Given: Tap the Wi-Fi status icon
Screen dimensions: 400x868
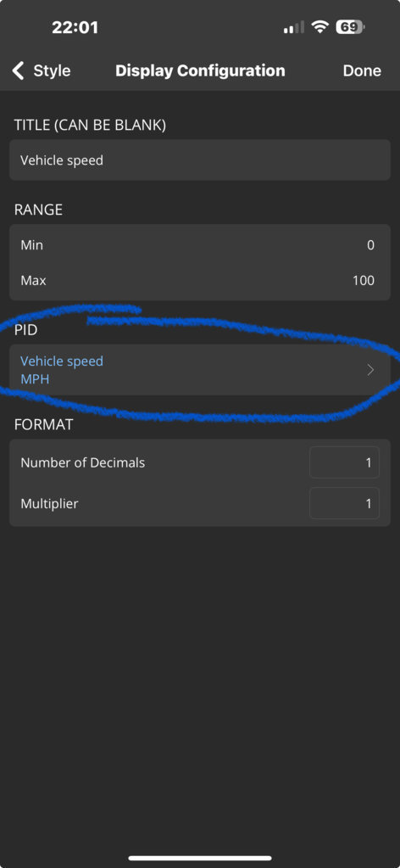Looking at the screenshot, I should tap(320, 26).
